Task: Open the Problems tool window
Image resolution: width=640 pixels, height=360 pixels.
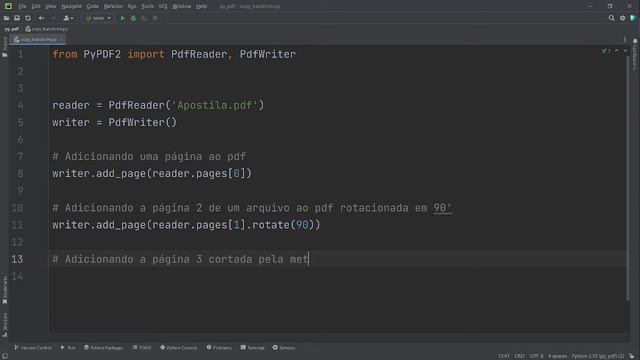Action: pyautogui.click(x=219, y=348)
